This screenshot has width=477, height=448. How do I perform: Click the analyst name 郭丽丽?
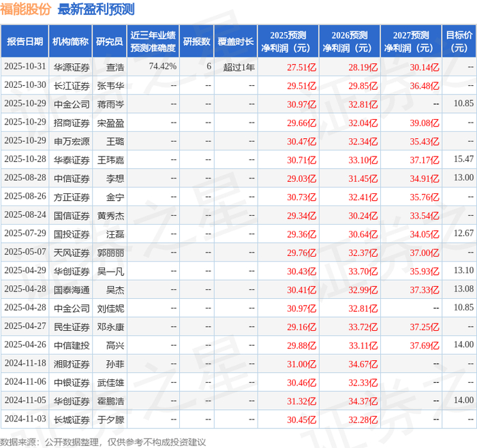110,253
